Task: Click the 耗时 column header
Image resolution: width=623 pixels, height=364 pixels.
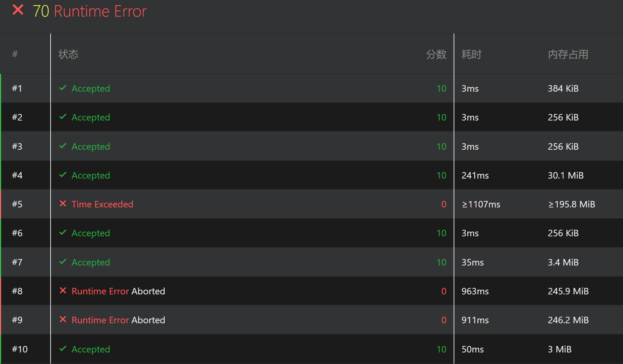Action: (471, 54)
